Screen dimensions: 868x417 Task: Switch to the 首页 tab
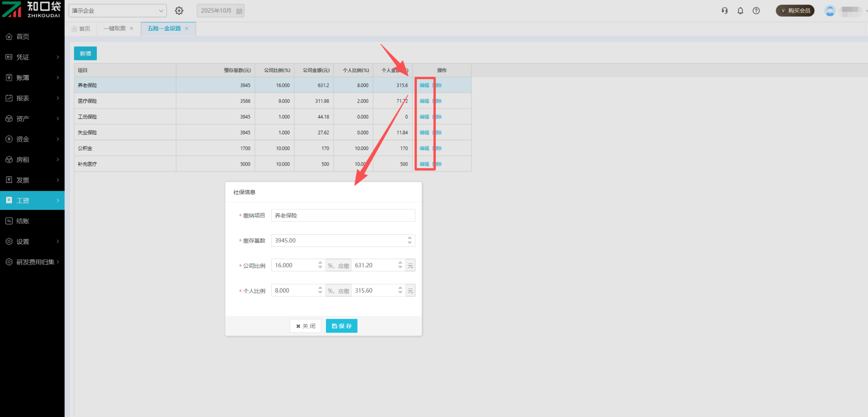(x=81, y=28)
